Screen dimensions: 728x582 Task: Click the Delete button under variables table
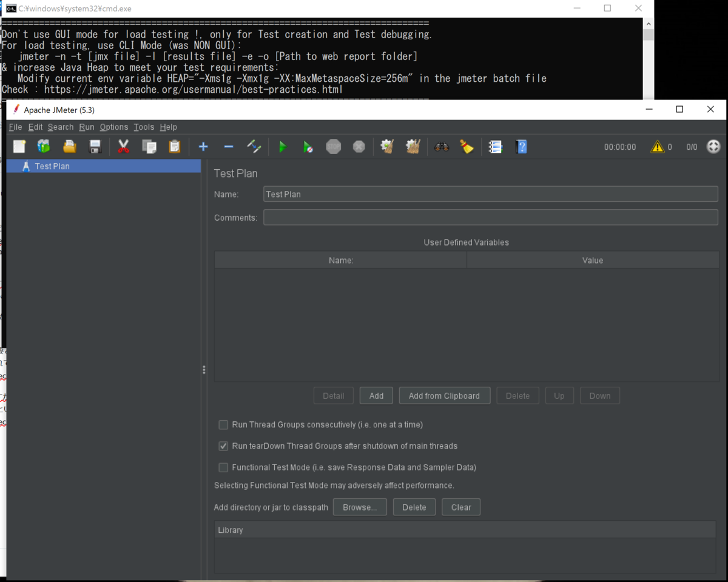click(x=517, y=396)
